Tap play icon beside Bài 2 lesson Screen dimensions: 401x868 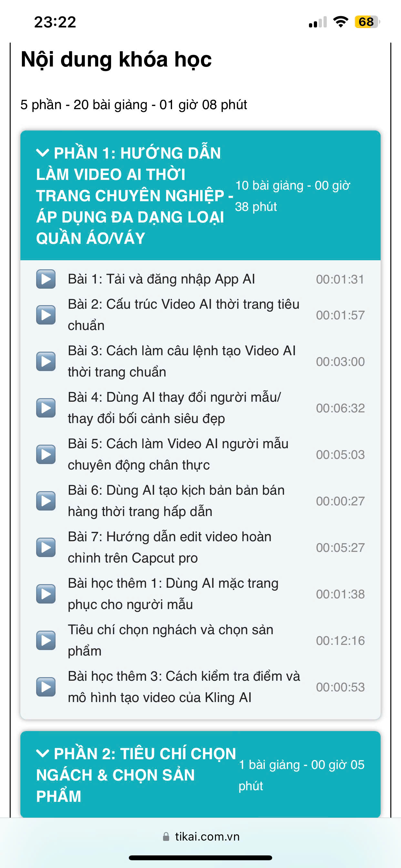click(x=46, y=315)
